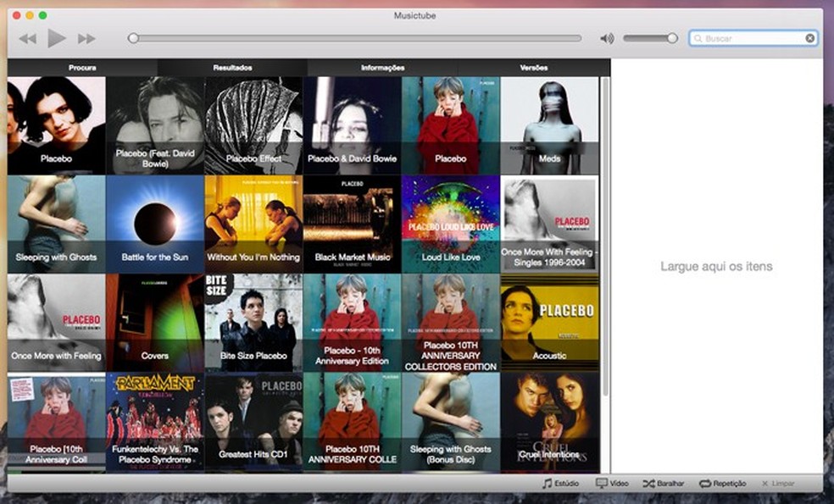The height and width of the screenshot is (504, 834).
Task: Open Placebo (Feat. David Bowie) album
Action: point(155,125)
